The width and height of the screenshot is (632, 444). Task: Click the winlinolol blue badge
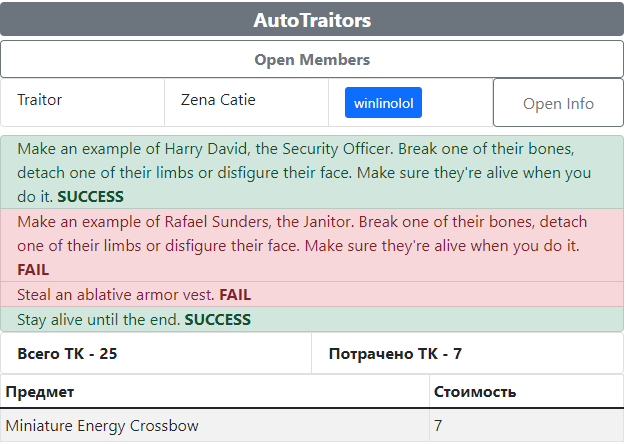pos(383,102)
